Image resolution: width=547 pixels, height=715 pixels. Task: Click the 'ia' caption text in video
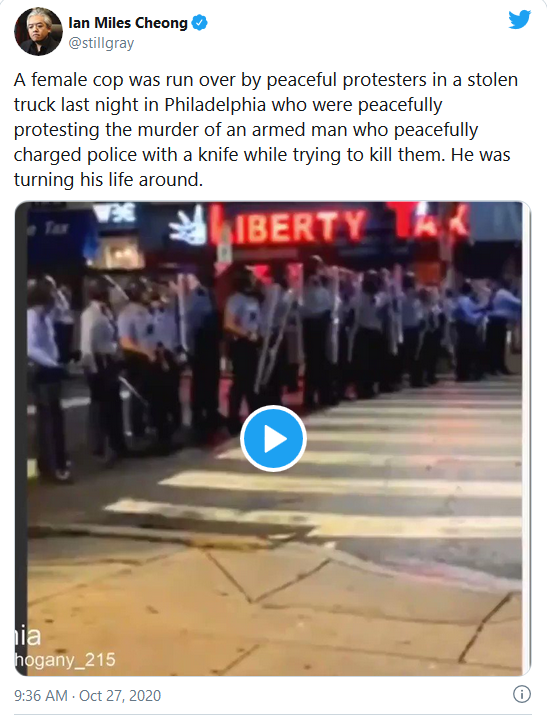click(28, 636)
